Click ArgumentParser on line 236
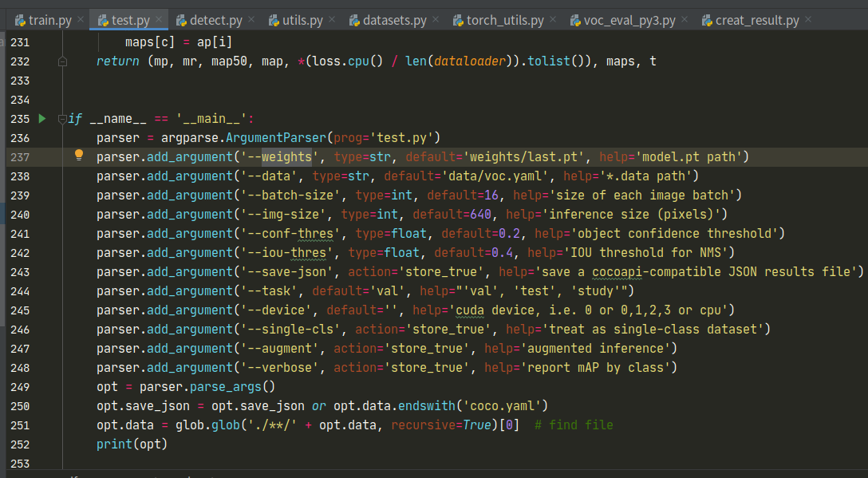Image resolution: width=868 pixels, height=478 pixels. 276,138
